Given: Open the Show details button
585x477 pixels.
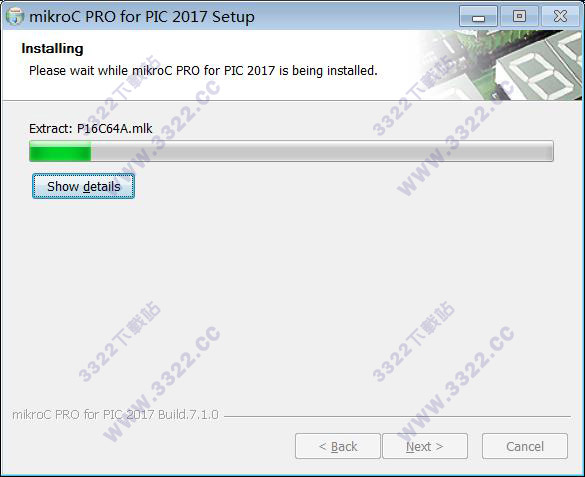Looking at the screenshot, I should click(83, 186).
